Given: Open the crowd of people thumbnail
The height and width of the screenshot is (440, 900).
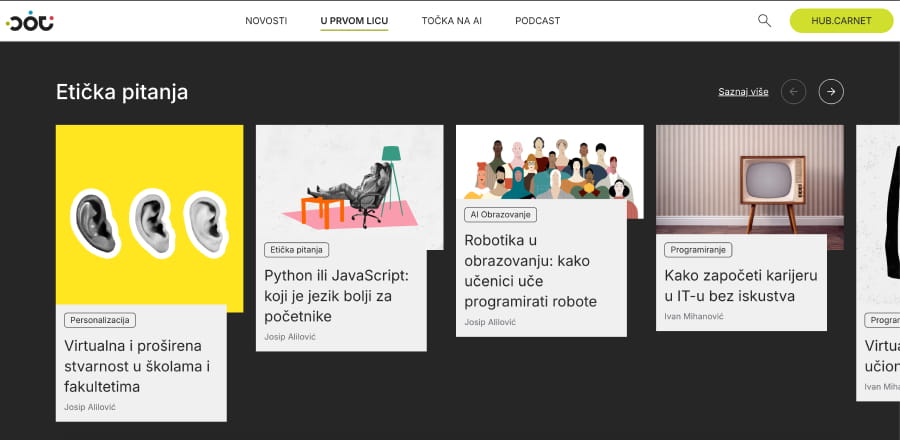Looking at the screenshot, I should [549, 162].
